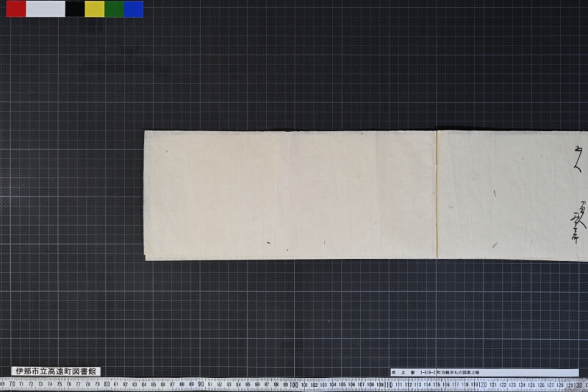
Task: Click the 70 mark on the ruler
Action: [12, 383]
